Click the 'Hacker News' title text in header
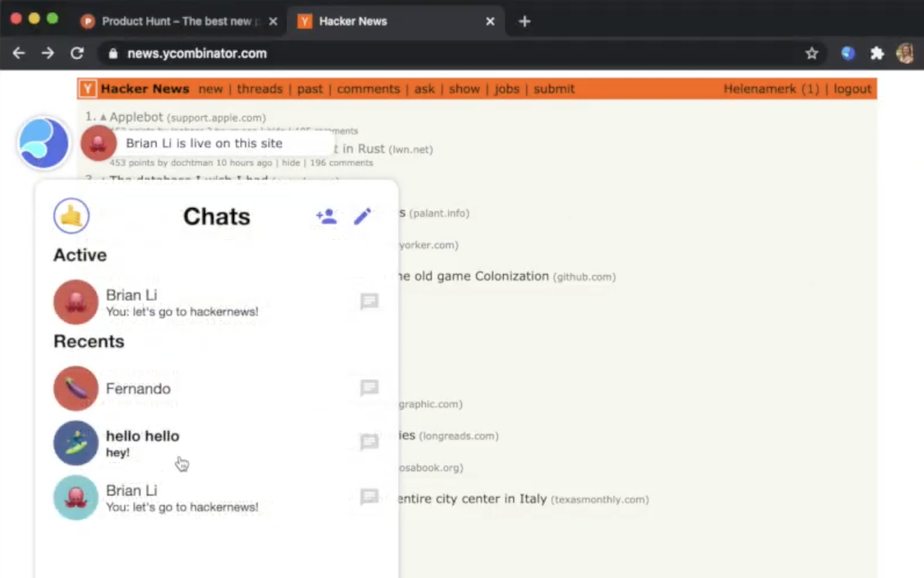Image resolution: width=924 pixels, height=578 pixels. click(145, 89)
